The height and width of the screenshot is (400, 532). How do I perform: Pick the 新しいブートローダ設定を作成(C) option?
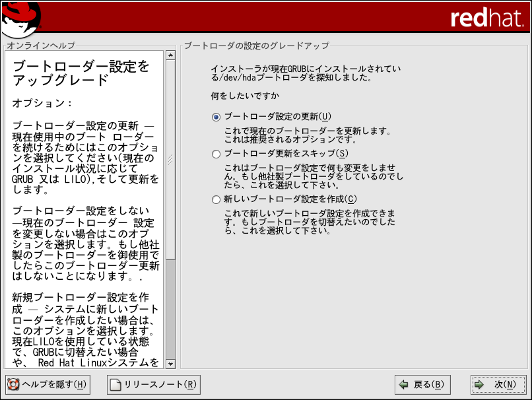pos(216,199)
